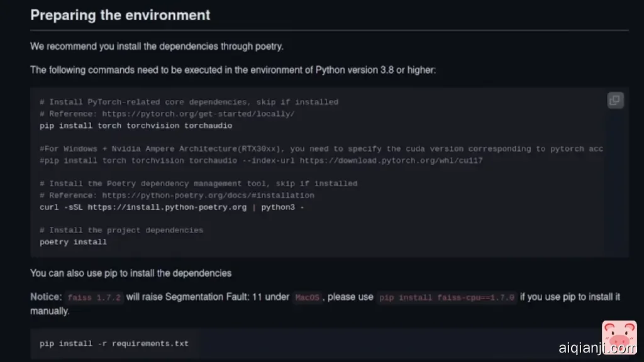
Task: Click the pytorch.org get-started reference URL
Action: (198, 114)
